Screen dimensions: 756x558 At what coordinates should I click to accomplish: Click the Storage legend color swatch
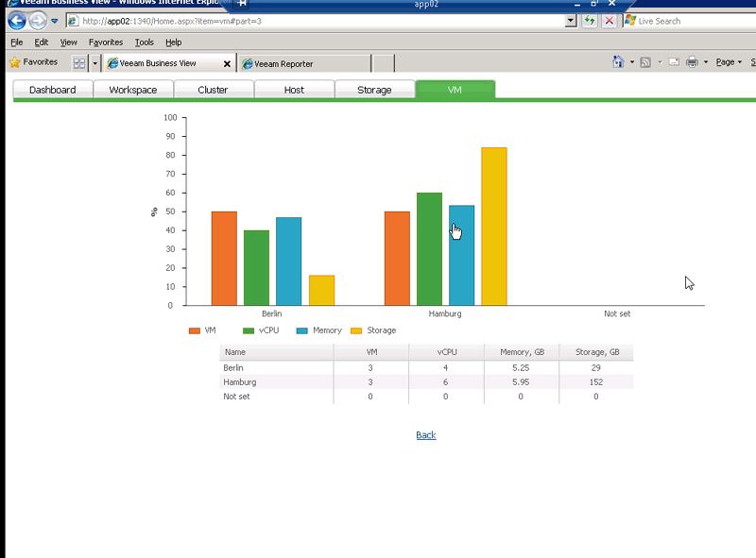tap(356, 331)
